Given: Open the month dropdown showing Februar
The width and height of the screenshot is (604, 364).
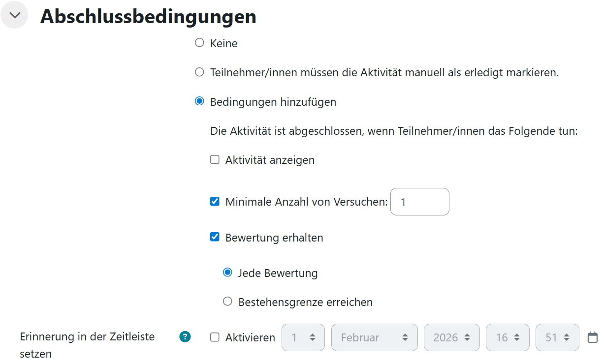Looking at the screenshot, I should (x=374, y=337).
